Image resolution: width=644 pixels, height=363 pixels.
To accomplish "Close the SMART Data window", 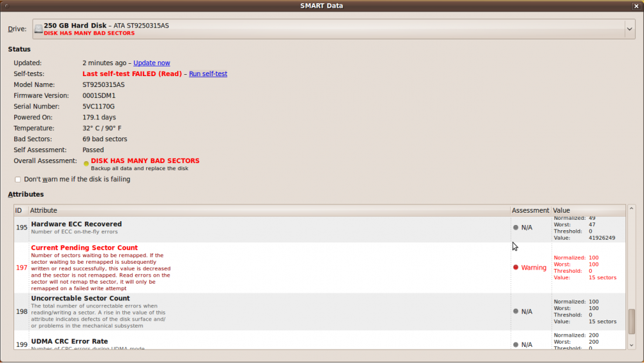I will click(x=636, y=6).
